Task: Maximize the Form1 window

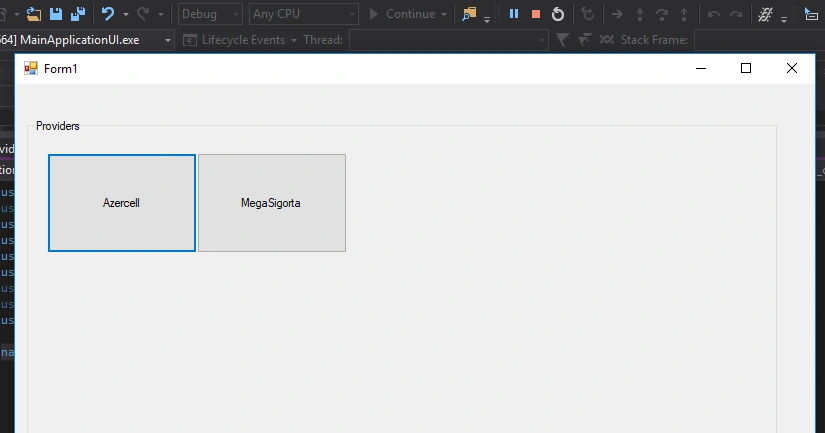Action: click(746, 68)
